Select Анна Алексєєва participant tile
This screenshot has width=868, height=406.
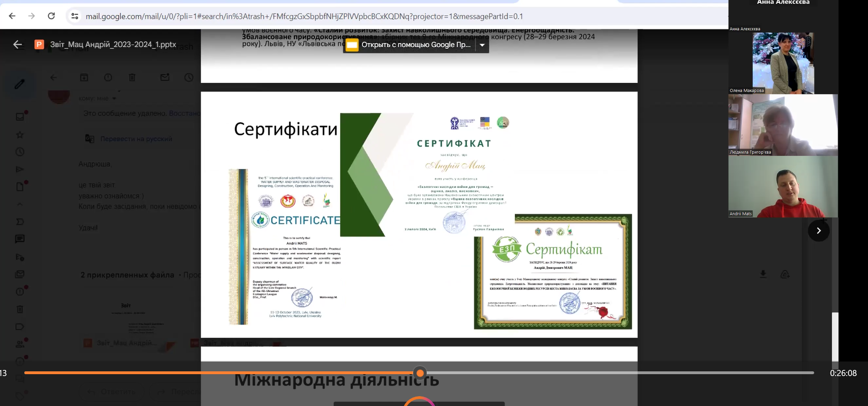(783, 15)
